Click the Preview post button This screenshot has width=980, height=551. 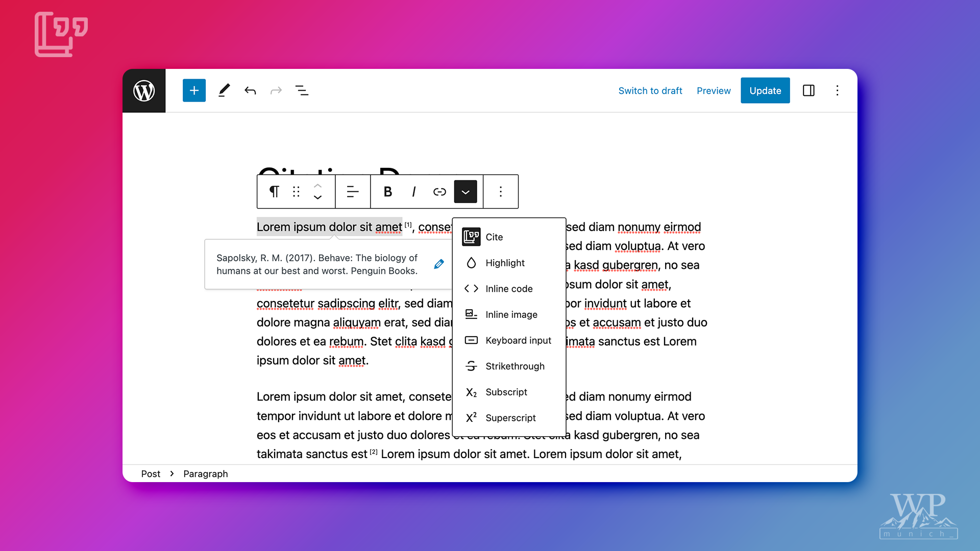coord(714,91)
